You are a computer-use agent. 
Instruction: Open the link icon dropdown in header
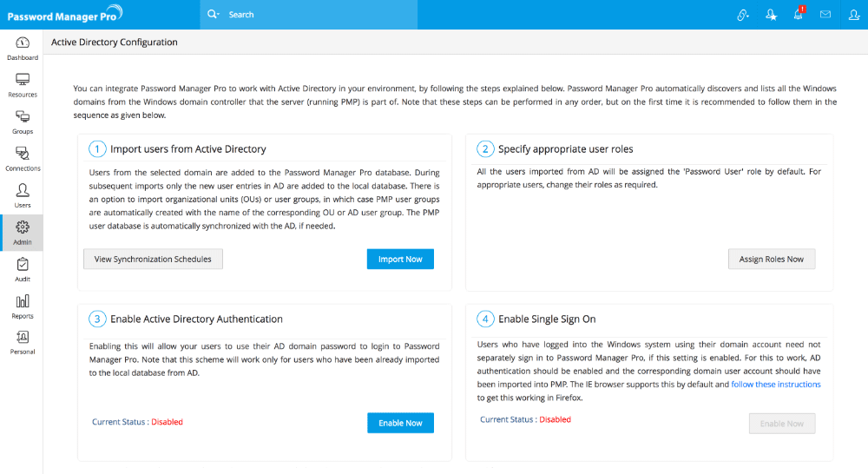pyautogui.click(x=743, y=14)
